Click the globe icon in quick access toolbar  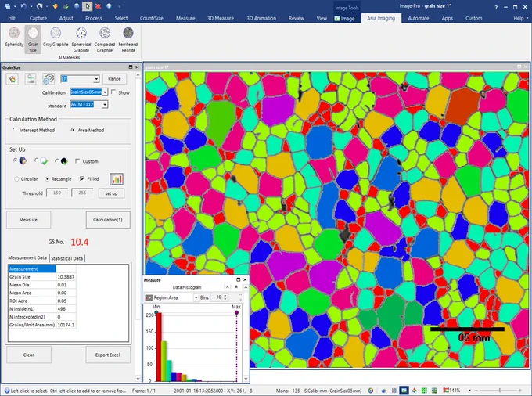[x=109, y=6]
